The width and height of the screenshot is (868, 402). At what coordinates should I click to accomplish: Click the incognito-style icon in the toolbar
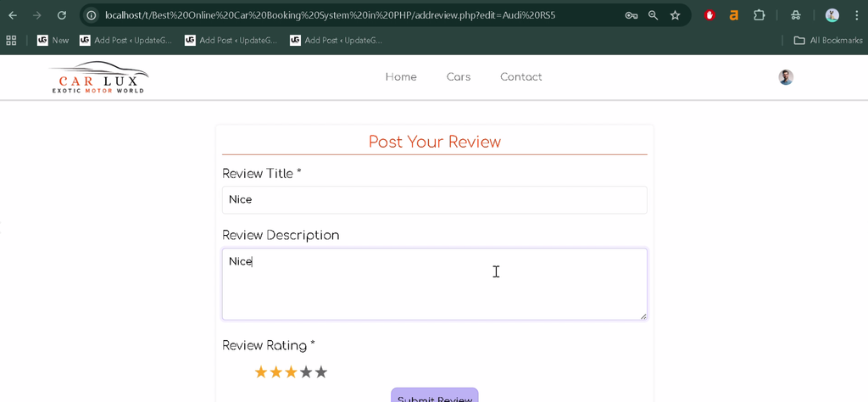coord(796,15)
